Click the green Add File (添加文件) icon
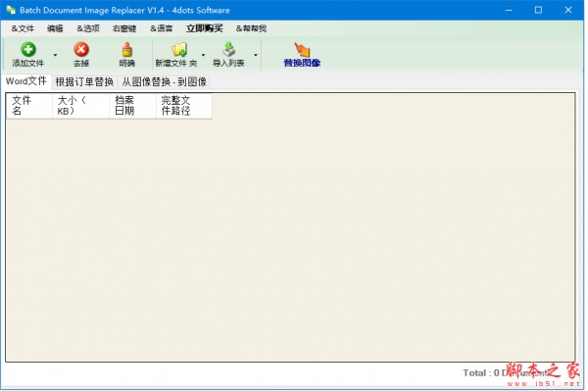 (x=28, y=49)
